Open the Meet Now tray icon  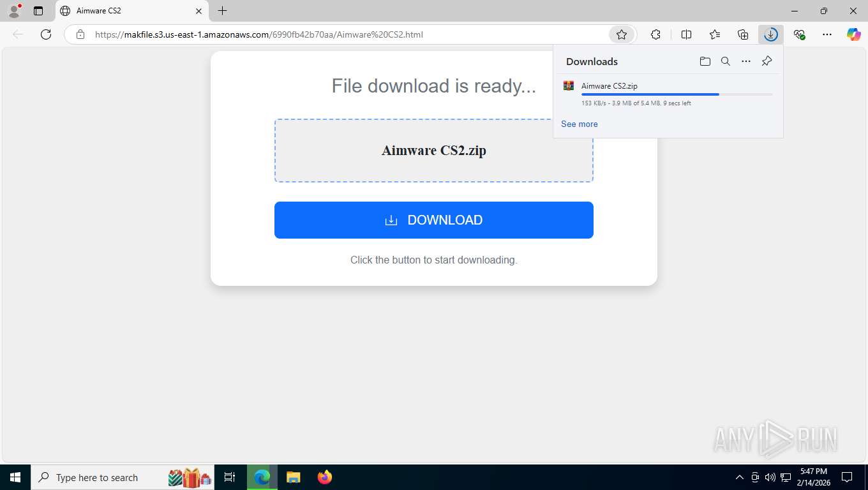tap(755, 477)
